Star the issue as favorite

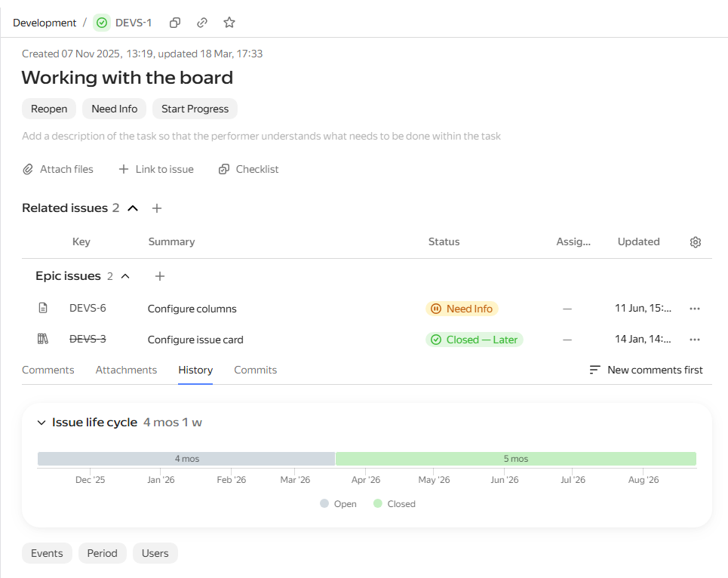(x=229, y=23)
